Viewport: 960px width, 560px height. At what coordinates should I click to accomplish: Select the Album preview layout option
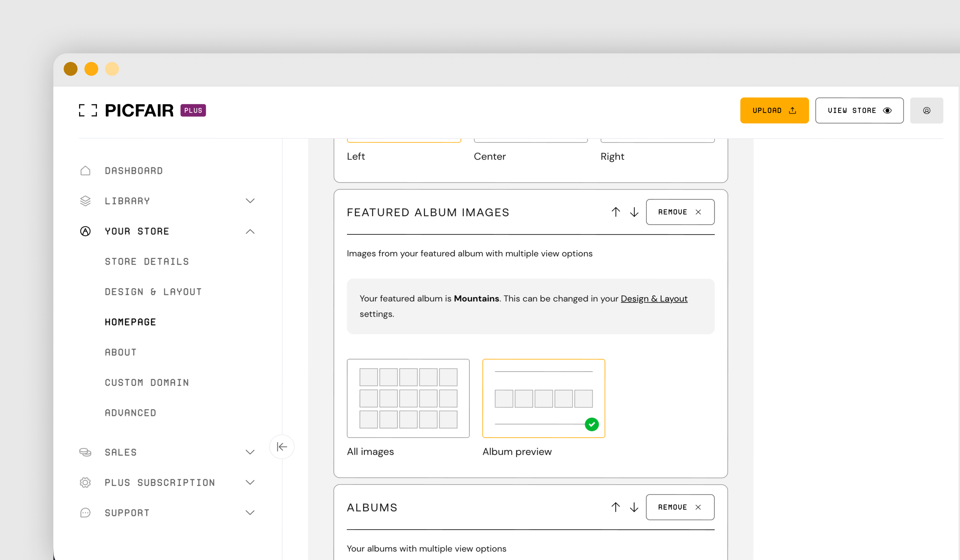tap(544, 398)
